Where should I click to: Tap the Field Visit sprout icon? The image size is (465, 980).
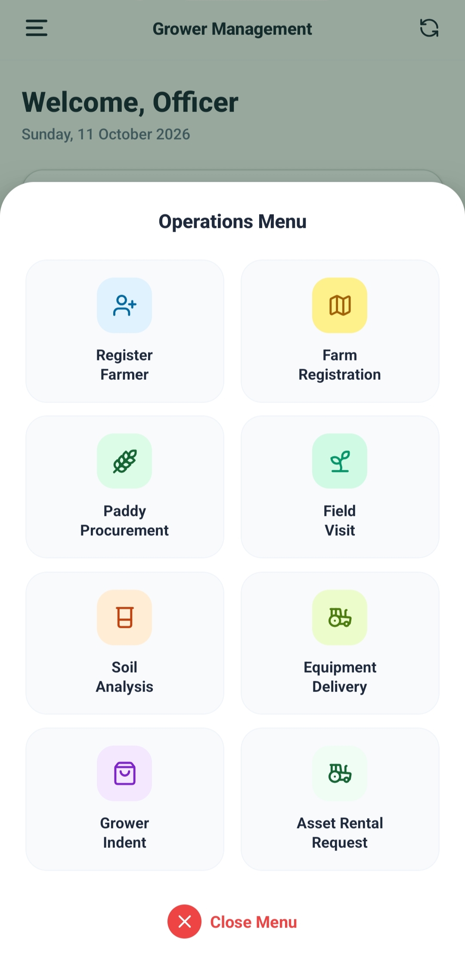pyautogui.click(x=340, y=461)
